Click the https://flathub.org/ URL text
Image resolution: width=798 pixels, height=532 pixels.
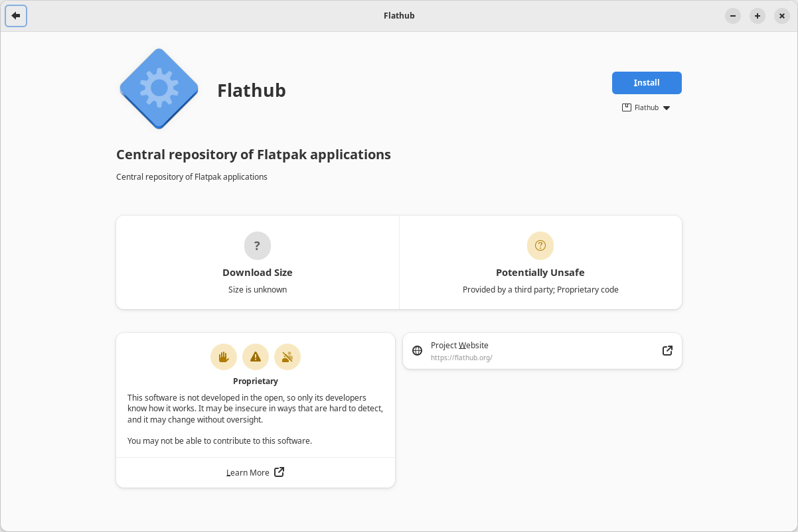pyautogui.click(x=461, y=357)
